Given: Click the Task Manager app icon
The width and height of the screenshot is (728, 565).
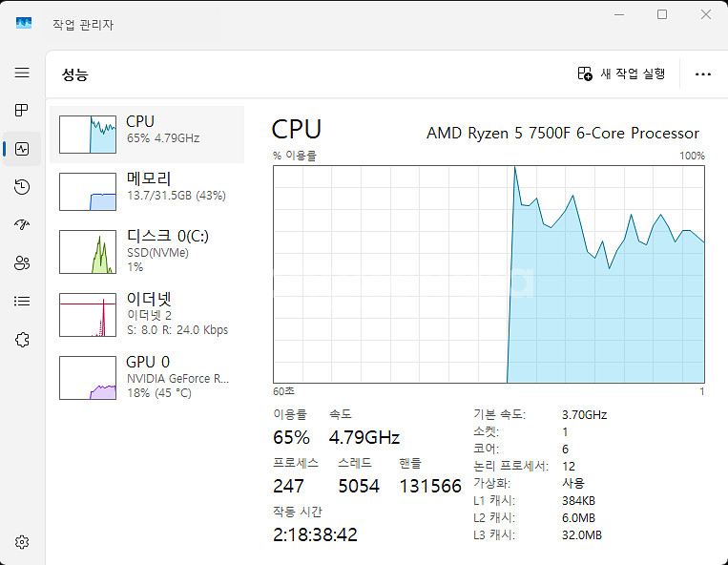Looking at the screenshot, I should coord(24,23).
